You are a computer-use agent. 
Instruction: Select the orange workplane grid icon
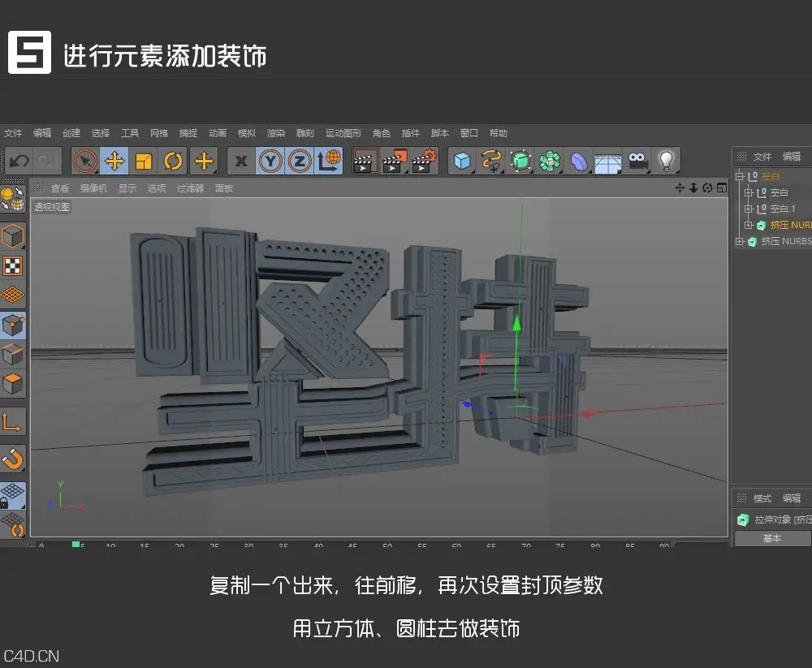point(12,295)
